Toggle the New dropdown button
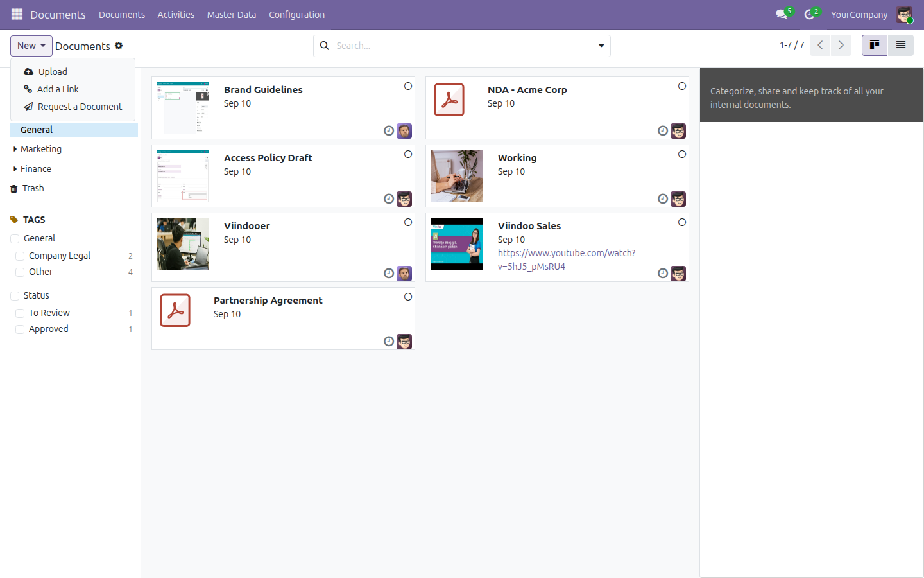Viewport: 924px width, 578px height. pyautogui.click(x=31, y=46)
